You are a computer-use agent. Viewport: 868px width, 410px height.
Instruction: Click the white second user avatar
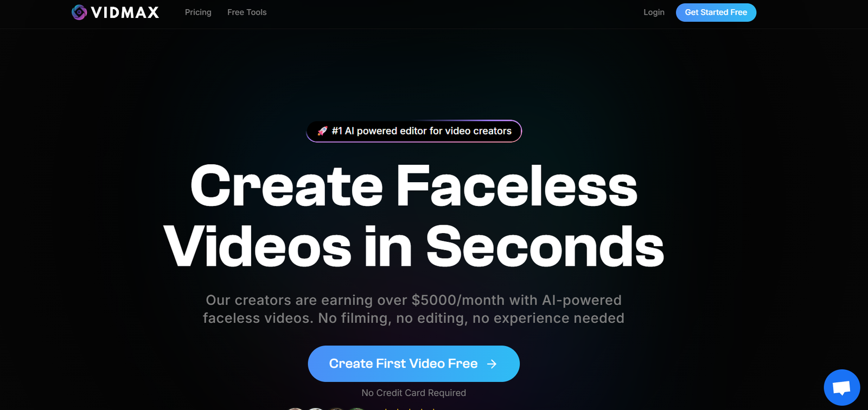click(x=316, y=408)
